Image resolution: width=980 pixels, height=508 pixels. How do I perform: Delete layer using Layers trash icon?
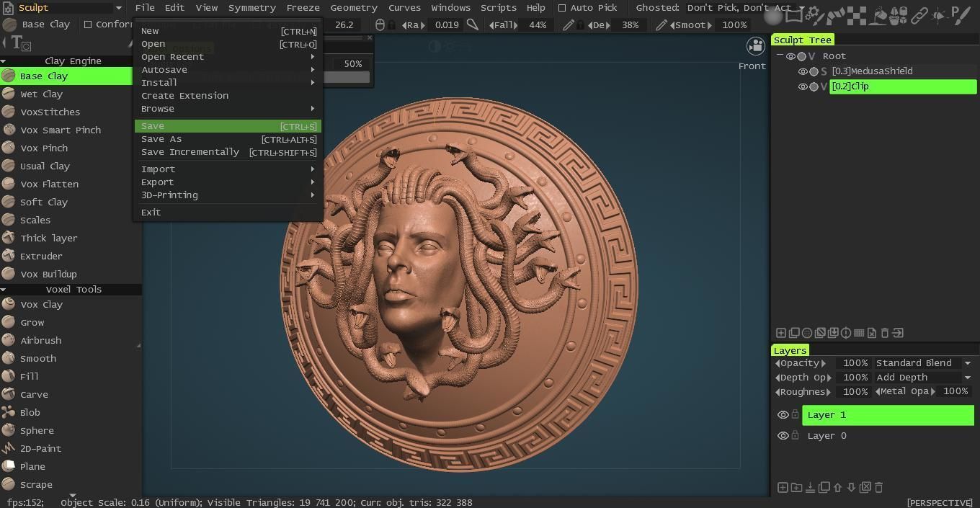[878, 488]
